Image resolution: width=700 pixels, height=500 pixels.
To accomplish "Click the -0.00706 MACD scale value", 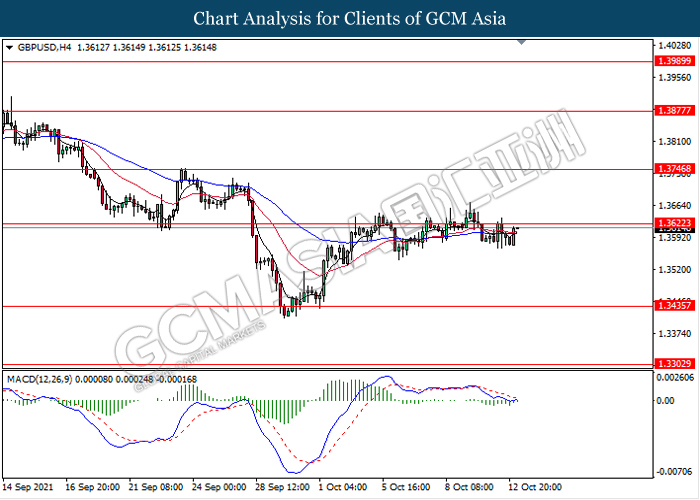I will click(x=675, y=471).
